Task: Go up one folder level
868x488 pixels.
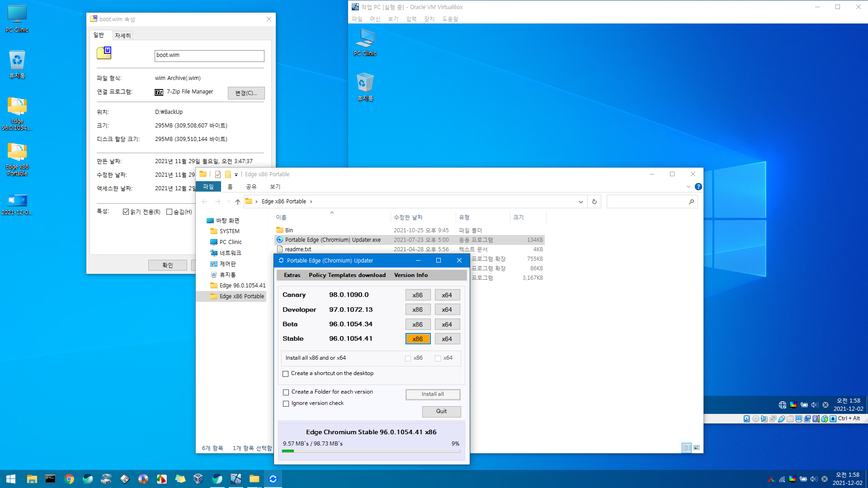Action: click(x=238, y=202)
